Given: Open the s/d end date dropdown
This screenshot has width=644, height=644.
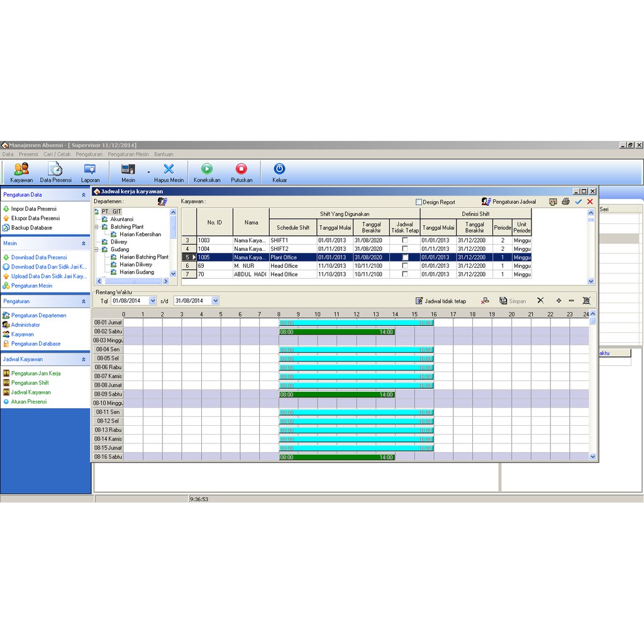Looking at the screenshot, I should [215, 301].
